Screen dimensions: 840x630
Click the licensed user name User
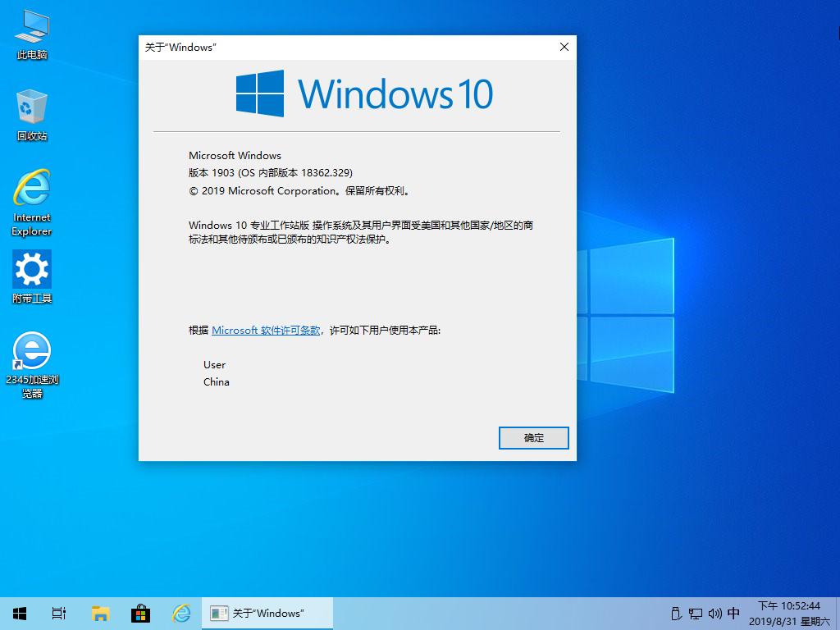(x=214, y=365)
